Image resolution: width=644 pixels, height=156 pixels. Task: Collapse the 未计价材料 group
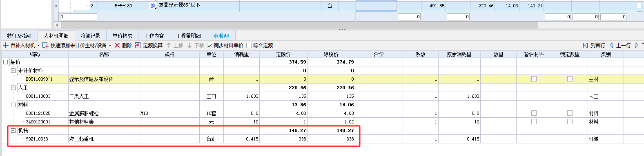point(13,70)
